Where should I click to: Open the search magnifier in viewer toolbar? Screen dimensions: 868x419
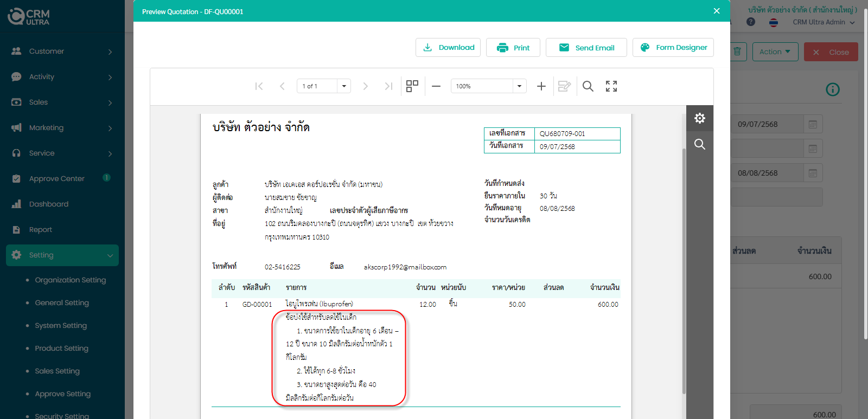pos(588,86)
